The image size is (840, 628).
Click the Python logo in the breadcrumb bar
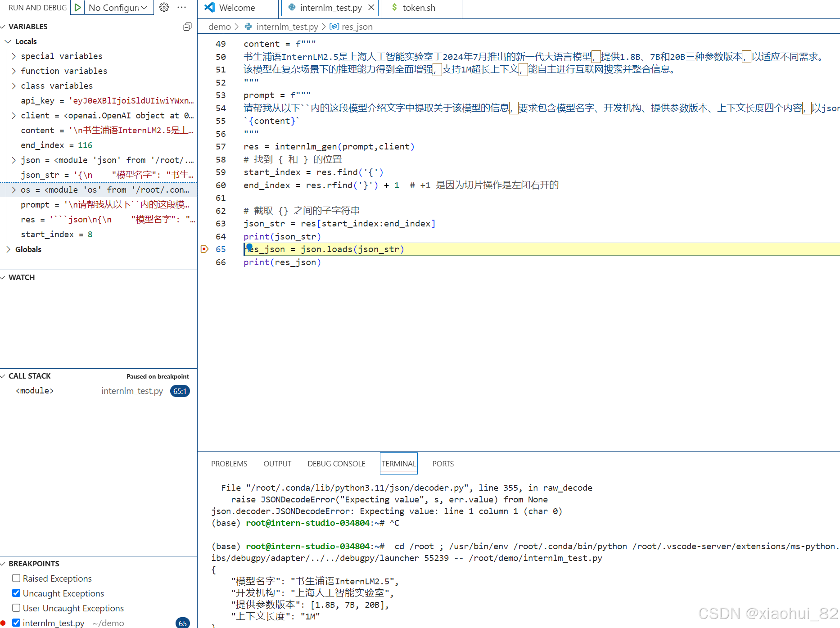248,27
